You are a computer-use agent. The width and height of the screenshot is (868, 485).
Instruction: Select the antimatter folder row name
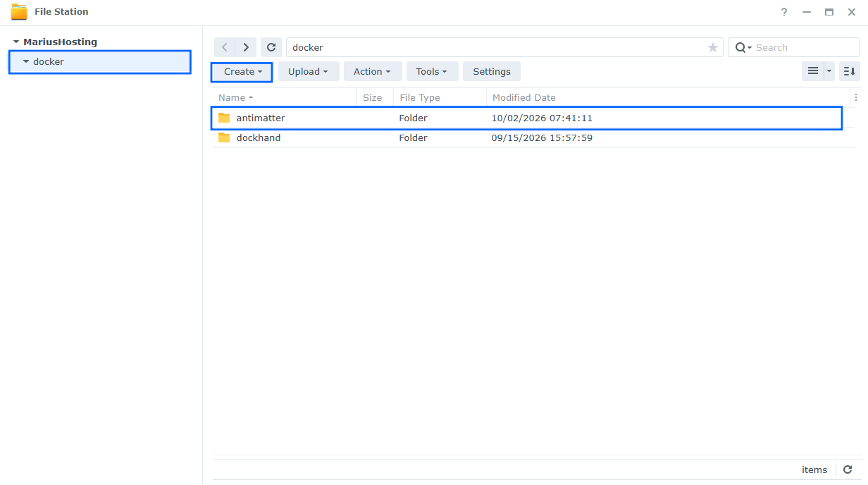tap(261, 118)
